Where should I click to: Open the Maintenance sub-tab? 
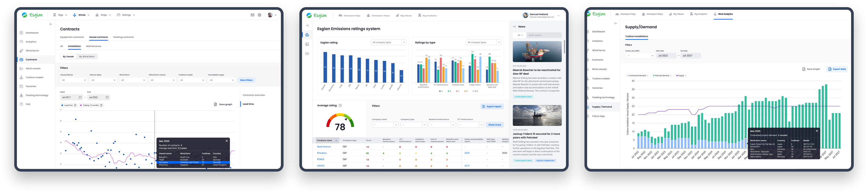pyautogui.click(x=93, y=46)
